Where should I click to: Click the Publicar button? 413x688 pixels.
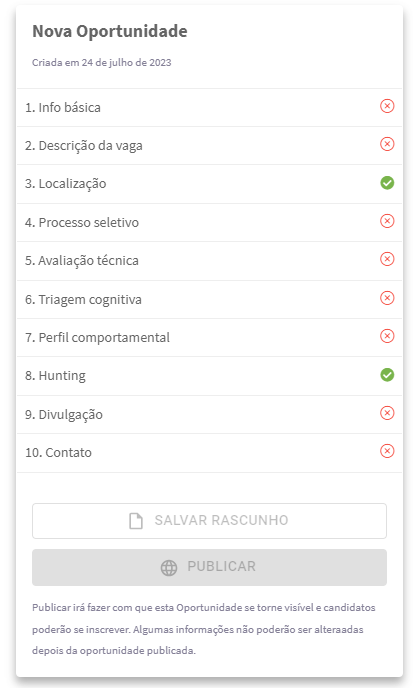pos(209,567)
